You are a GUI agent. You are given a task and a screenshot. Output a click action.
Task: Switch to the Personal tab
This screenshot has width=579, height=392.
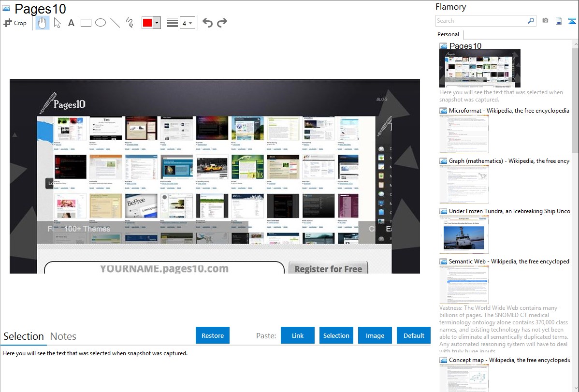point(449,34)
